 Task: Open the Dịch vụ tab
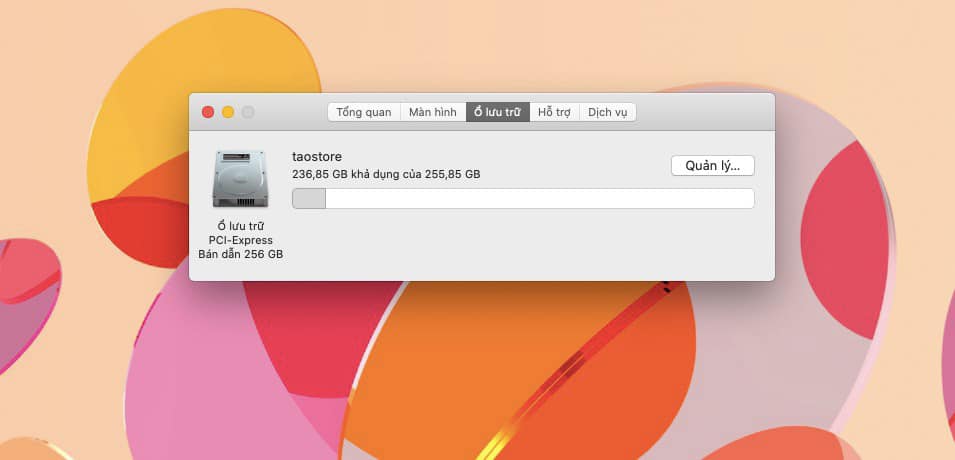[x=608, y=112]
